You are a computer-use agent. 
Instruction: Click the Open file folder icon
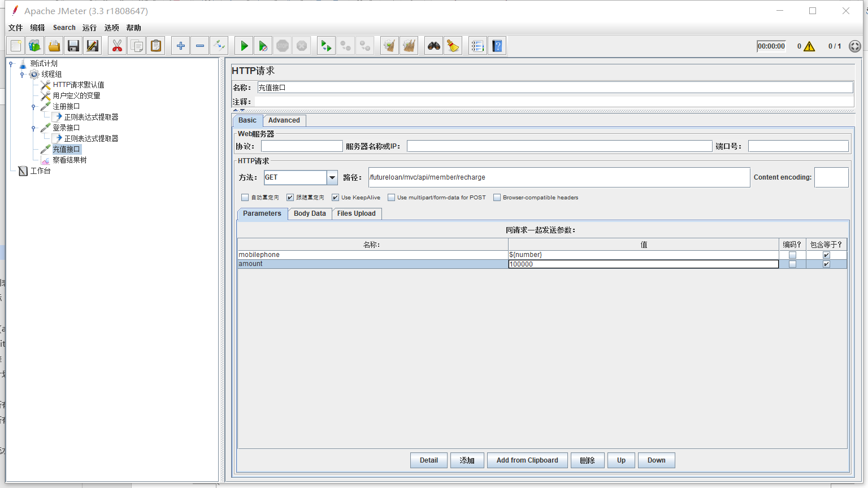tap(54, 46)
